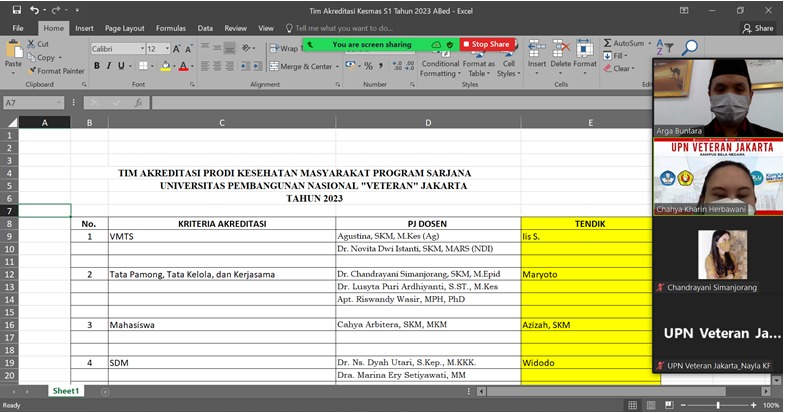Open Find & Select magnifier icon
787x413 pixels.
tap(689, 48)
